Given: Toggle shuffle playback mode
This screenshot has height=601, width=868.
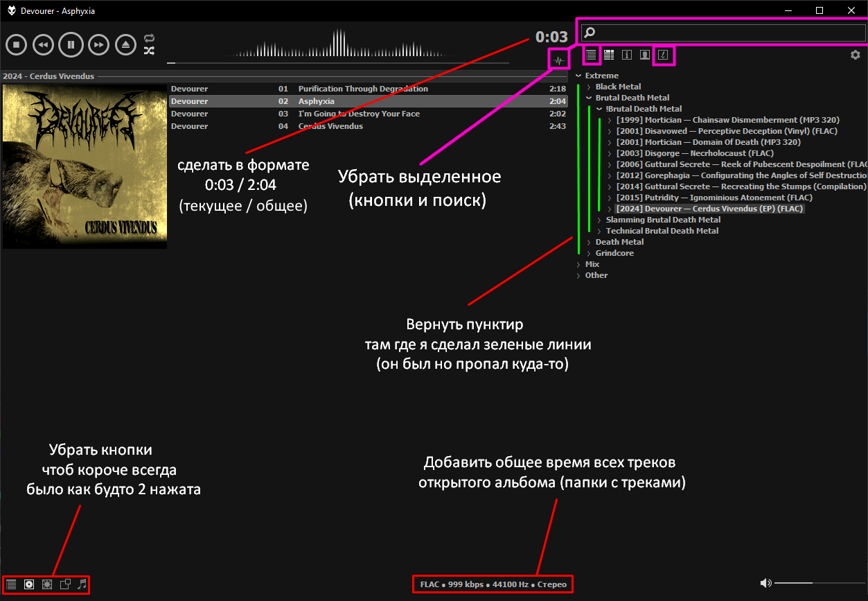Looking at the screenshot, I should (x=149, y=51).
